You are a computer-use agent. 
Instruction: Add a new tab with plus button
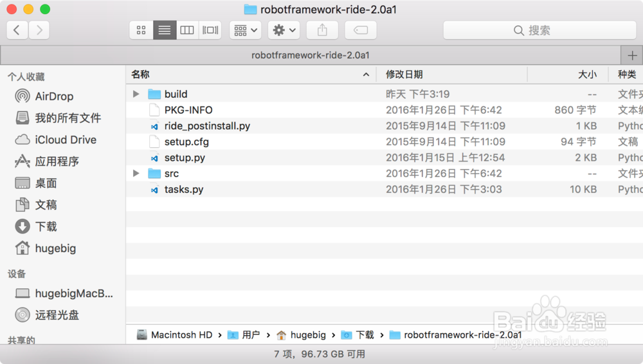coord(632,55)
